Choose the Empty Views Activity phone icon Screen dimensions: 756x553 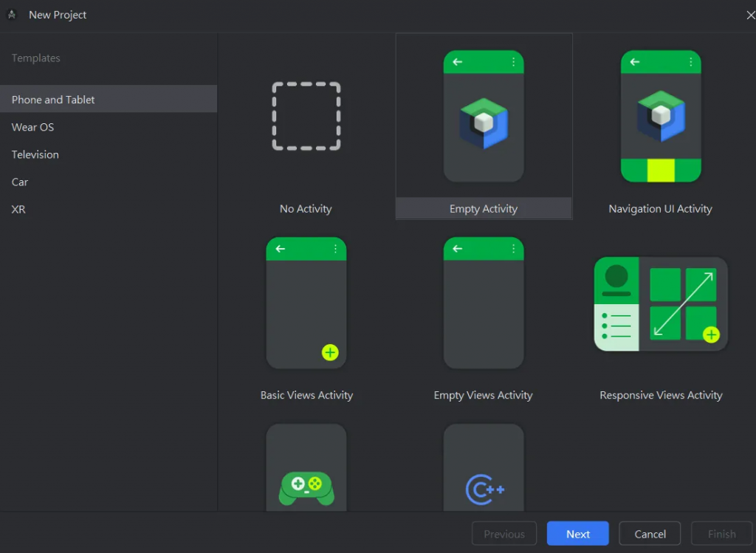[x=484, y=303]
